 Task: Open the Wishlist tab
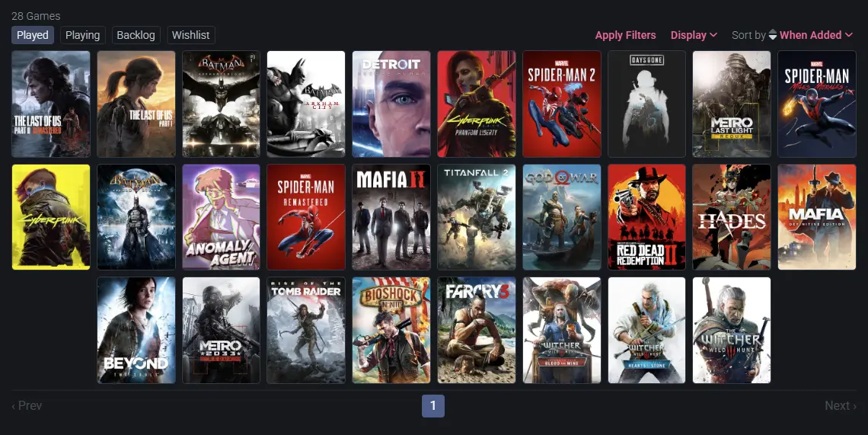[190, 35]
